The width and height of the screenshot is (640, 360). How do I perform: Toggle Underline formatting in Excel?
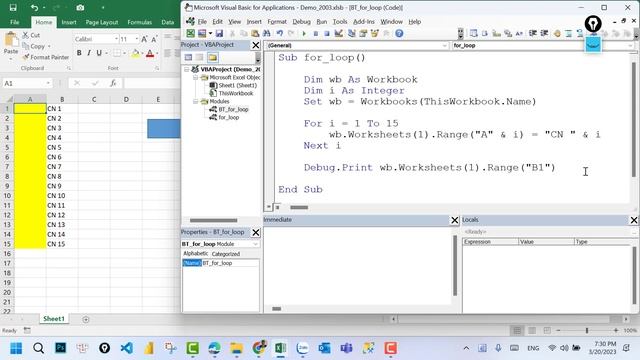pos(99,53)
